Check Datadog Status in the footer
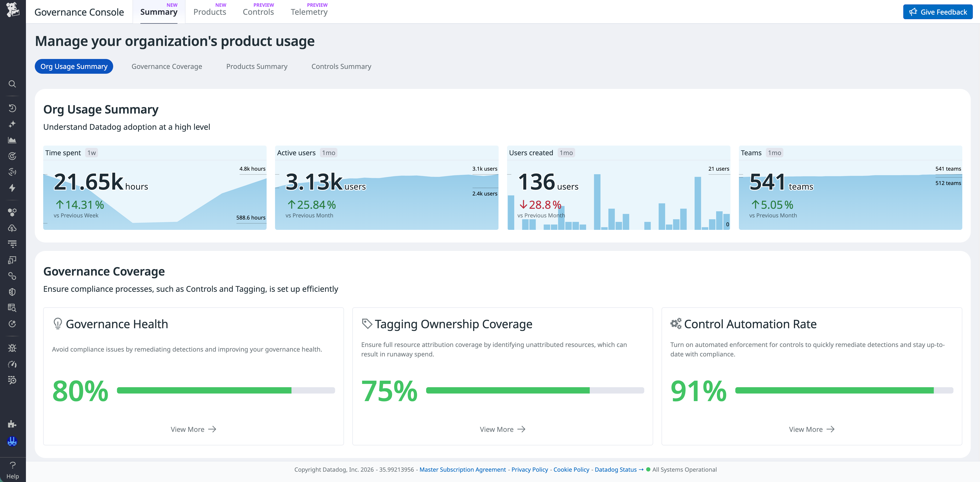Viewport: 980px width, 482px height. coord(615,469)
